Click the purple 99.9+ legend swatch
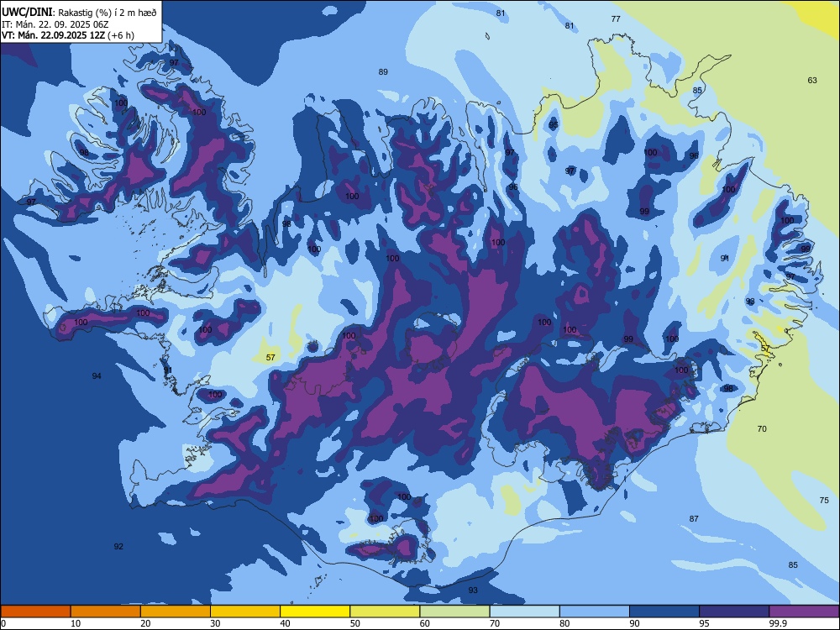 804,612
